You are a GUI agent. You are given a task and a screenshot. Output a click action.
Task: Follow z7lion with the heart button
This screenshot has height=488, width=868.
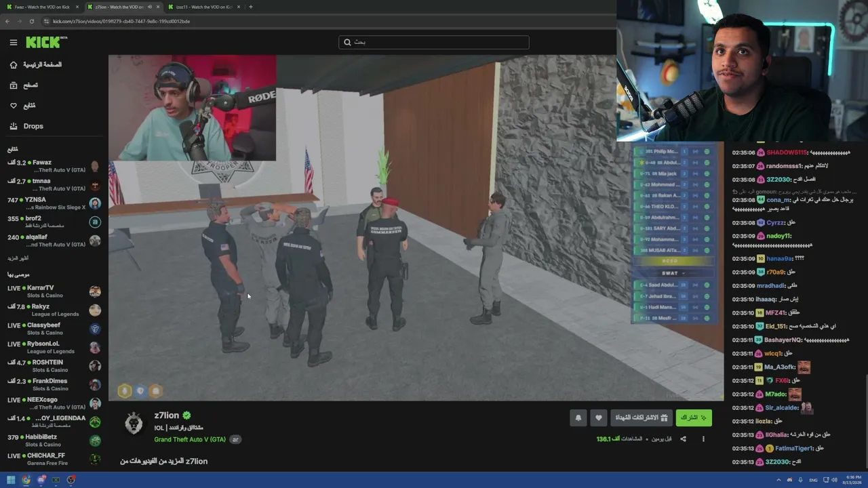point(598,418)
